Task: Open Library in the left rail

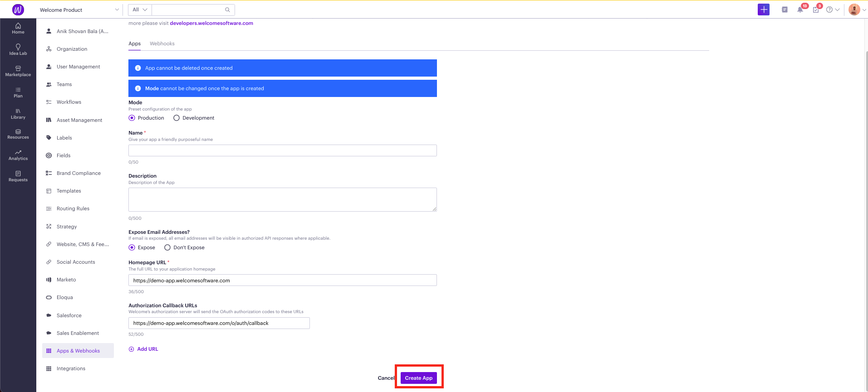Action: pos(18,114)
